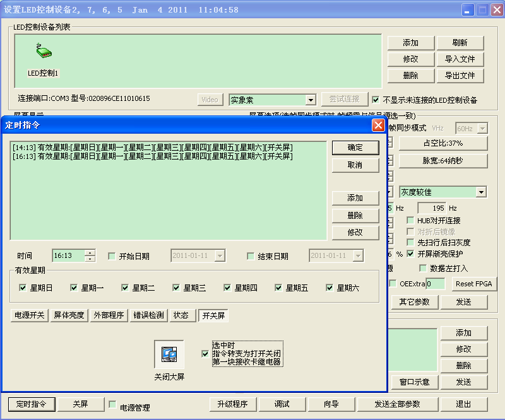Open the 错误检测 tab
The height and width of the screenshot is (420, 505).
[x=148, y=315]
